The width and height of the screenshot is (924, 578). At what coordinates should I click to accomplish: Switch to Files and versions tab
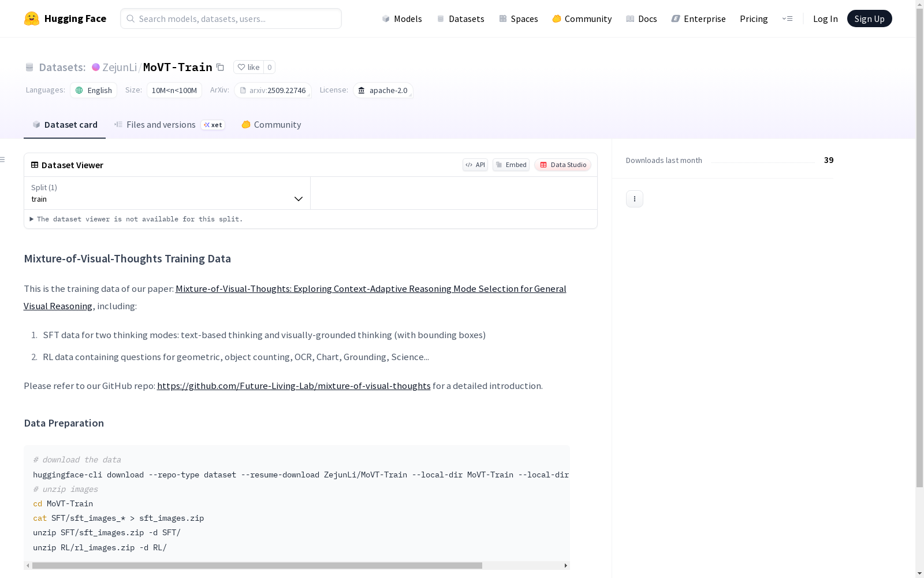169,125
